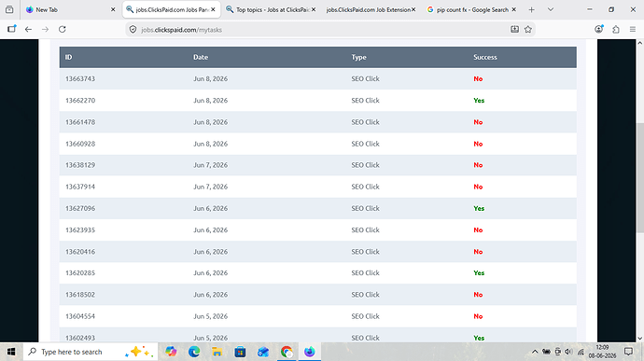Image resolution: width=644 pixels, height=361 pixels.
Task: Close the pip count fx Google Search tab
Action: pos(514,9)
